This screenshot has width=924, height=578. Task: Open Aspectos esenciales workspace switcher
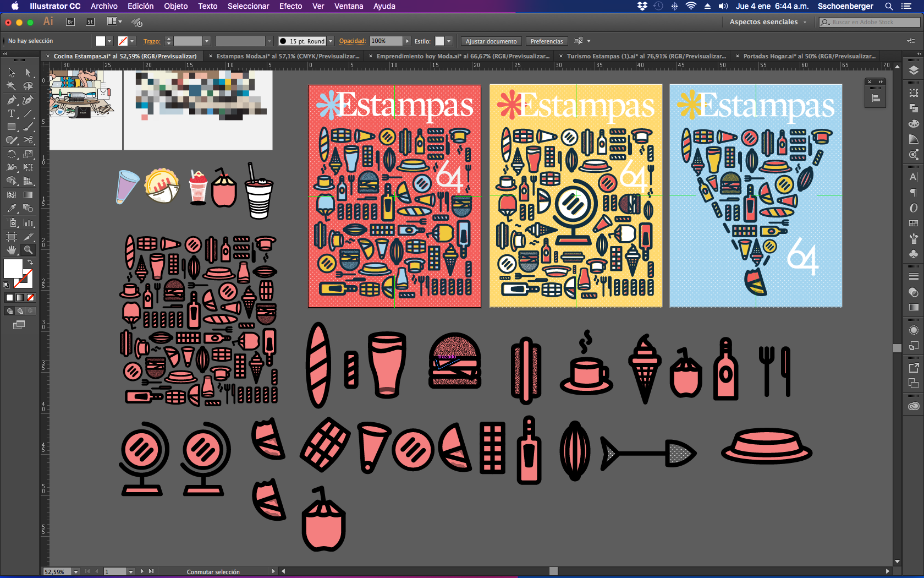click(768, 22)
